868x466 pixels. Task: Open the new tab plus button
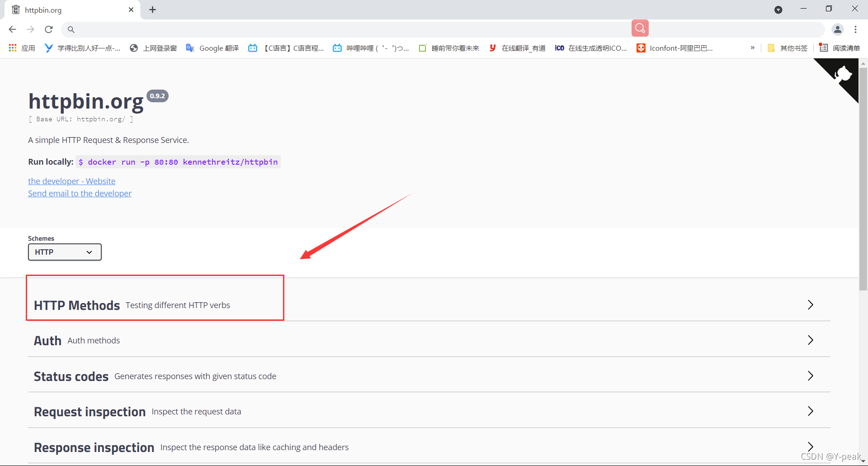153,10
